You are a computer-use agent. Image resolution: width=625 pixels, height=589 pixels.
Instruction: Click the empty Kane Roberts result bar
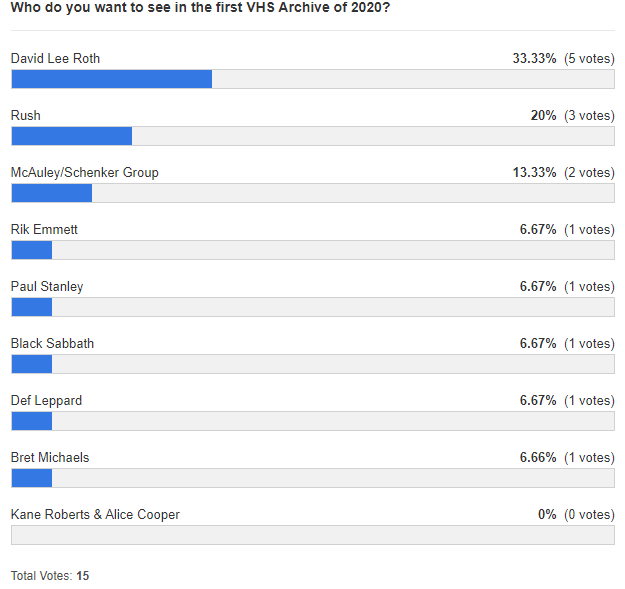click(312, 535)
